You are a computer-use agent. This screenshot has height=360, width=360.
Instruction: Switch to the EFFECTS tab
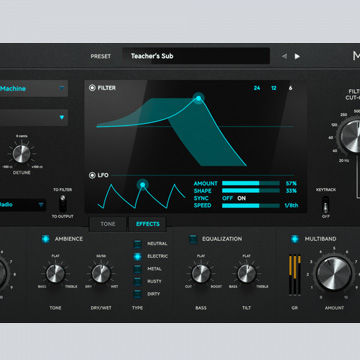coord(147,224)
